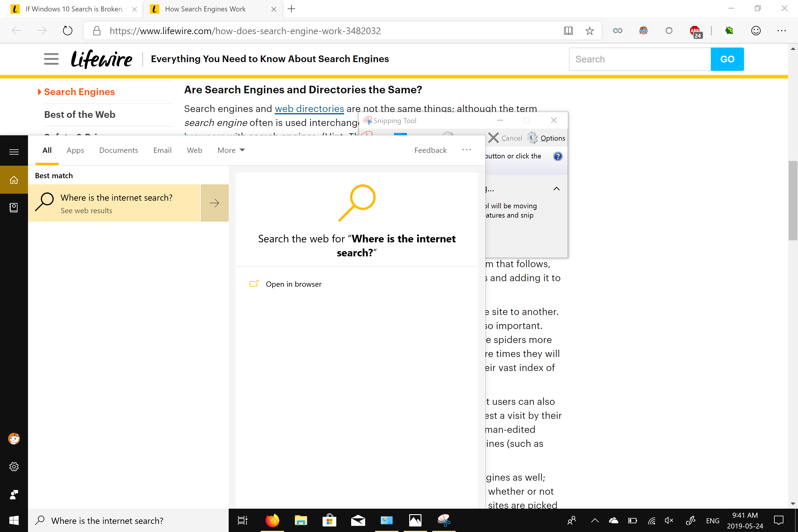
Task: Show hidden system tray icons
Action: pos(595,520)
